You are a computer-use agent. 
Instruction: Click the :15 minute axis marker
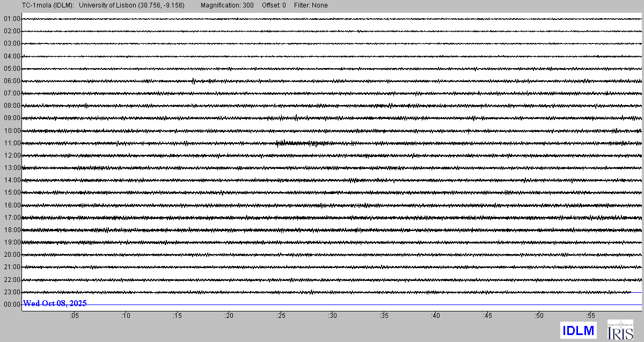(178, 316)
